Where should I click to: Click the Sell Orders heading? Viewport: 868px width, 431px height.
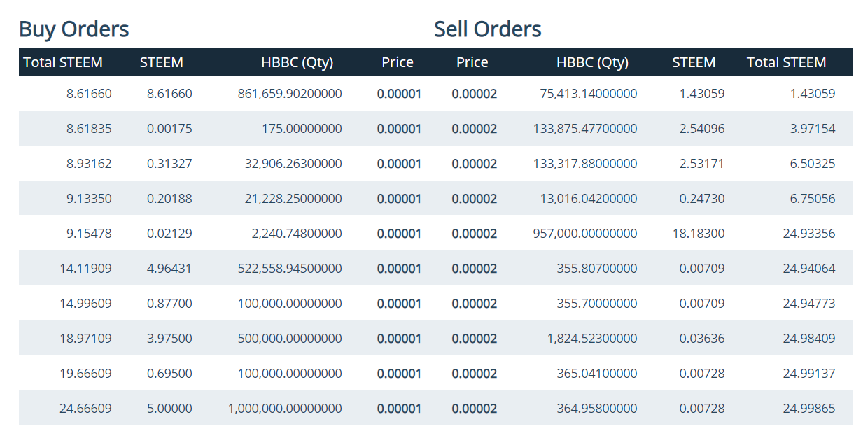click(x=487, y=29)
